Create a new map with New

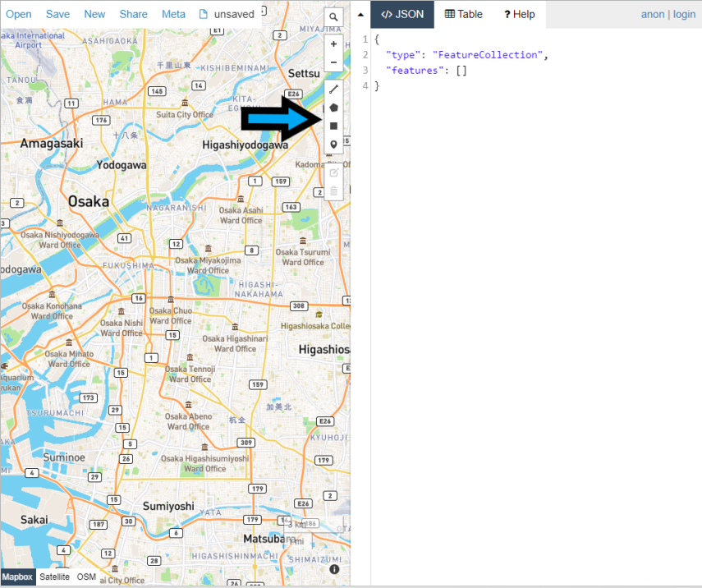point(94,14)
